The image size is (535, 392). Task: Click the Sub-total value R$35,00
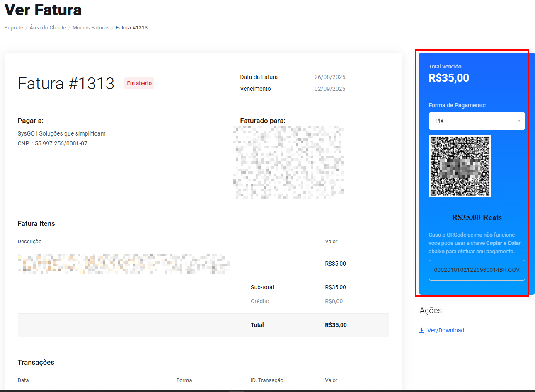[335, 287]
